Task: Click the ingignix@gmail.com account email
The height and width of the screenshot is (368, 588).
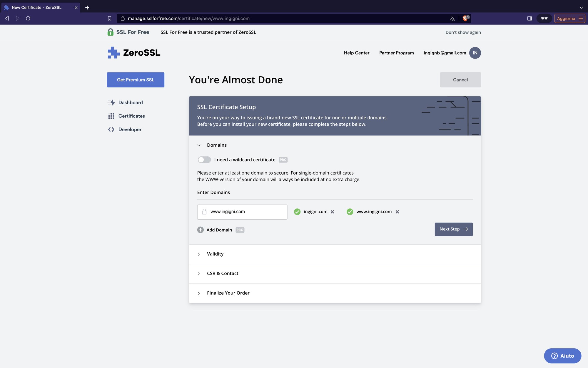Action: (445, 53)
